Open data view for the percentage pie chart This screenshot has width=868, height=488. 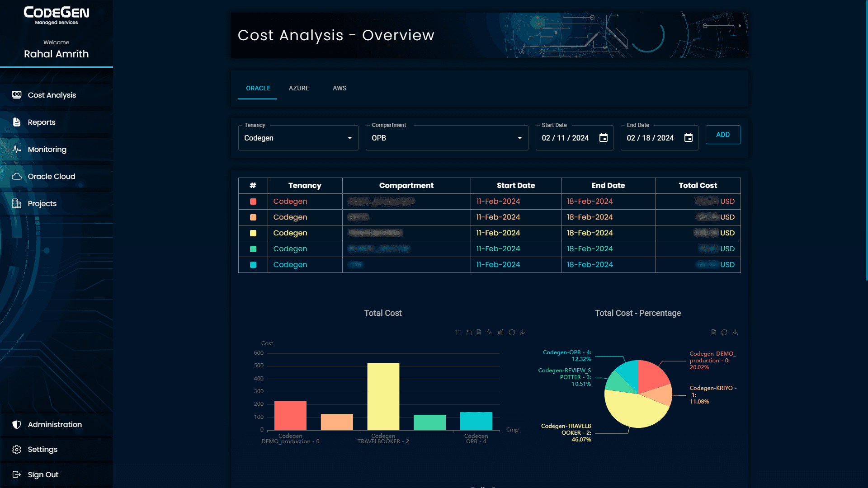pos(714,333)
